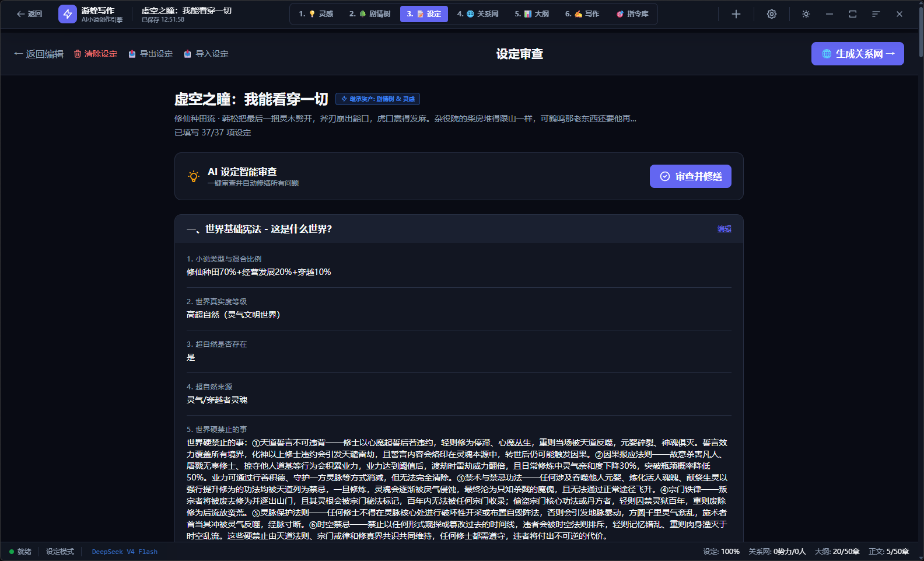Click the sidebar layout lines icon
924x561 pixels.
[x=876, y=14]
